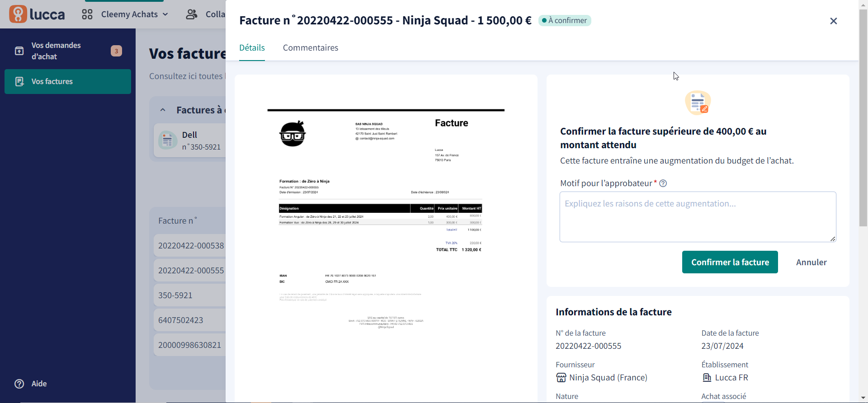Click the Lucca logo
This screenshot has height=403, width=868.
[x=37, y=14]
